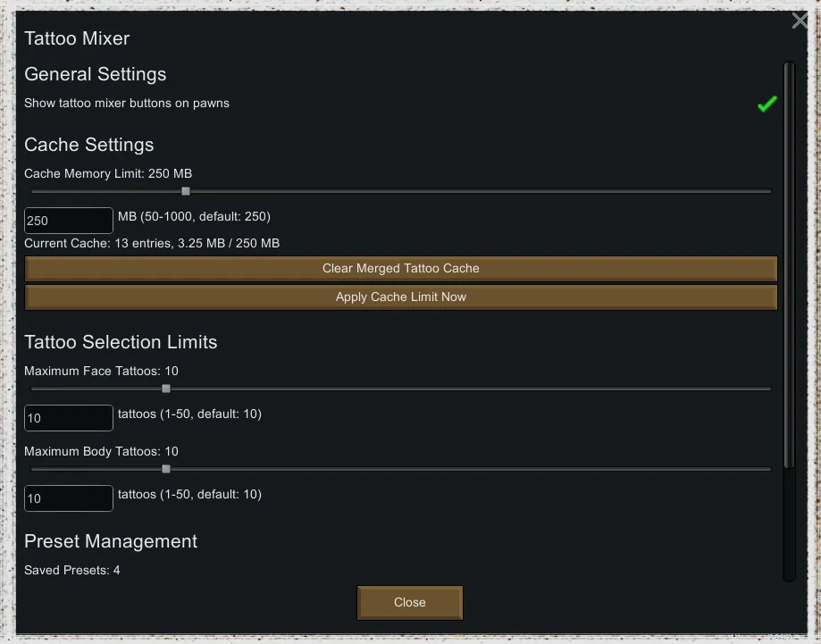The image size is (821, 644).
Task: Toggle the green checkmark for tattoo mixer buttons
Action: coord(767,105)
